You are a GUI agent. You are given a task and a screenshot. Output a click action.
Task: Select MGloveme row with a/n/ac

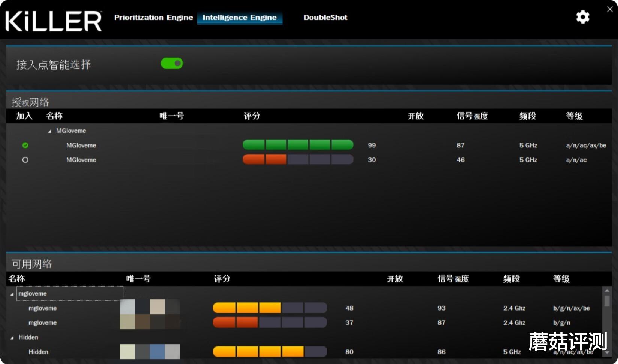pos(309,160)
